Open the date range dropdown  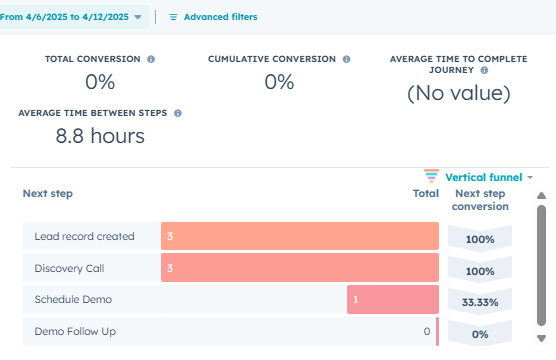71,17
